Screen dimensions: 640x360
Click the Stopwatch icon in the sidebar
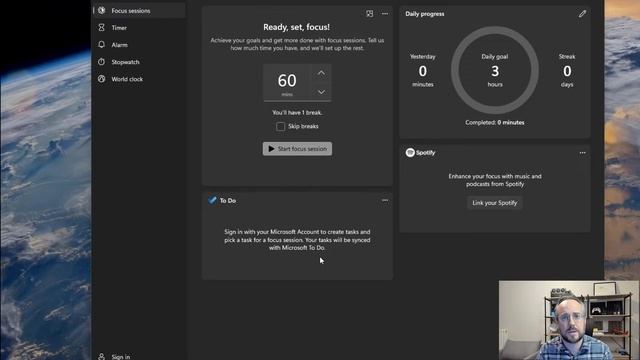102,62
